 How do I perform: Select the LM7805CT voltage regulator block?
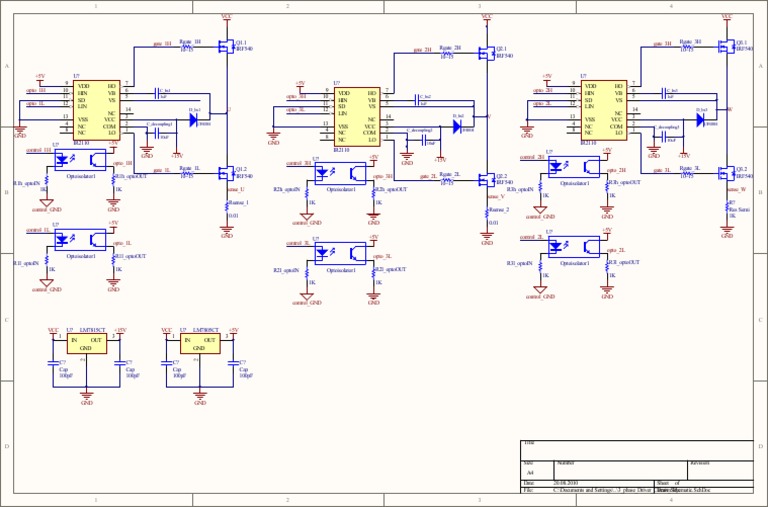pyautogui.click(x=200, y=344)
